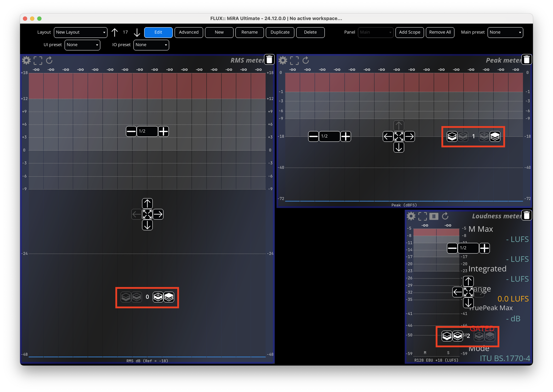This screenshot has width=553, height=392.
Task: Move Peak meter scope left
Action: [388, 136]
